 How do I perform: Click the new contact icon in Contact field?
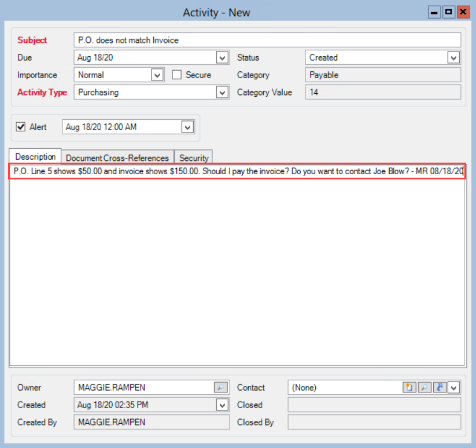tap(409, 387)
